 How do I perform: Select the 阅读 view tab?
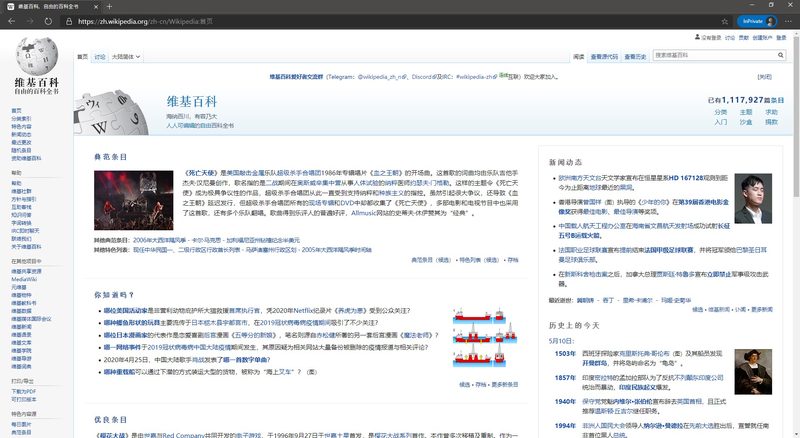578,57
